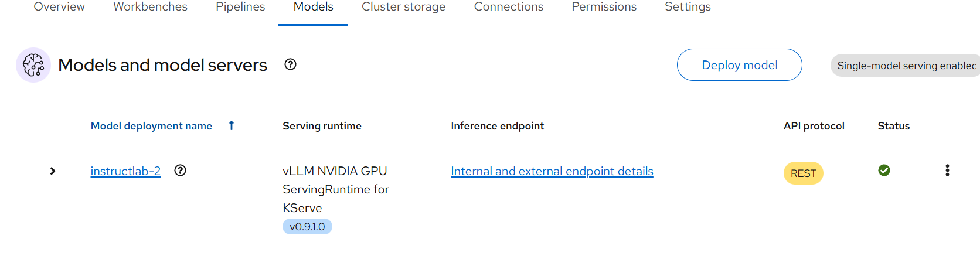Click the models brain icon beside the heading

[33, 65]
